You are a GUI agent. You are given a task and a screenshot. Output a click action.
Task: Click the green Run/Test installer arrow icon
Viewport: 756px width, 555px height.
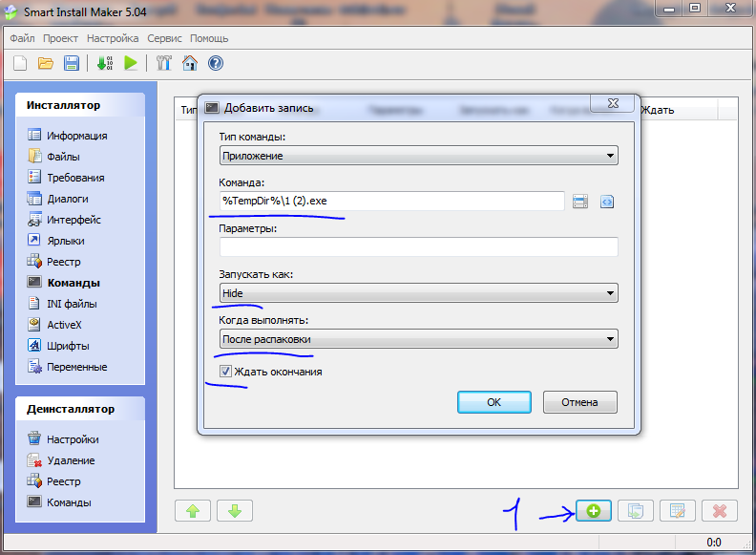[x=131, y=63]
